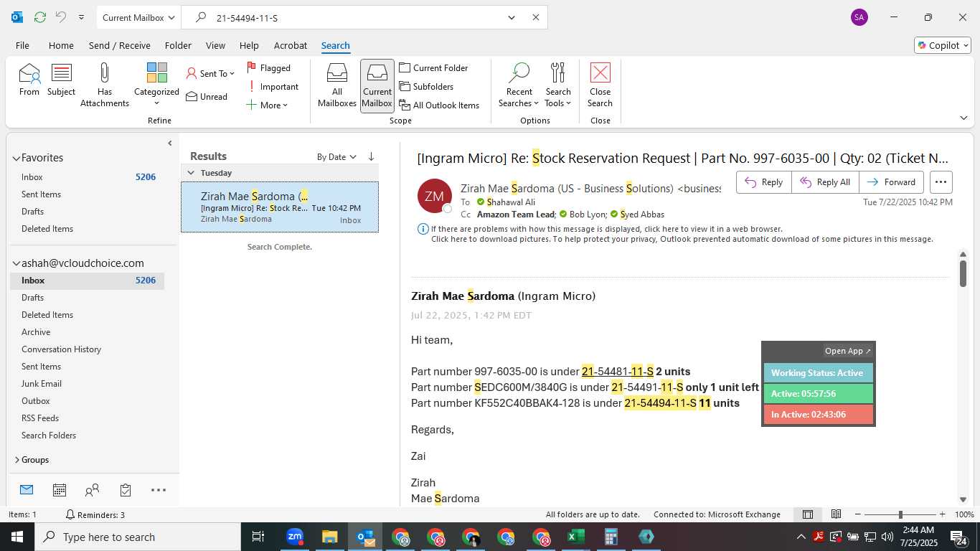Open the View tab
Screen dimensions: 980x551
pos(215,45)
